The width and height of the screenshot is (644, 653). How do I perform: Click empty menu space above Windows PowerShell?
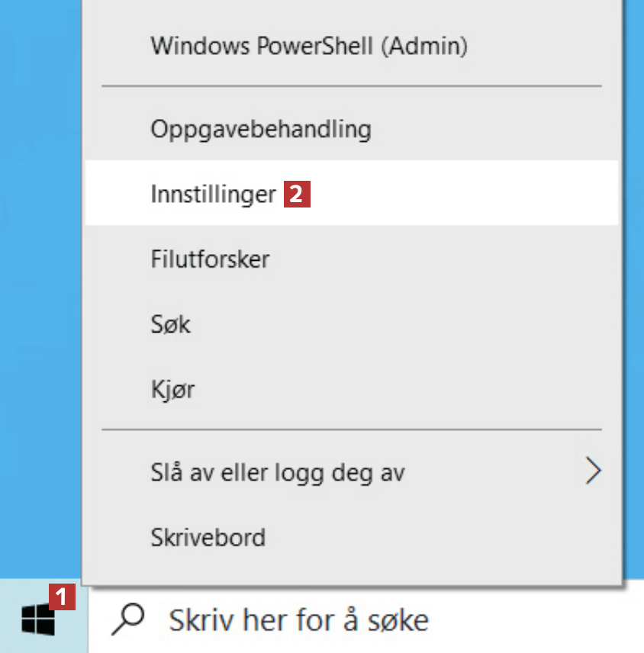(351, 11)
